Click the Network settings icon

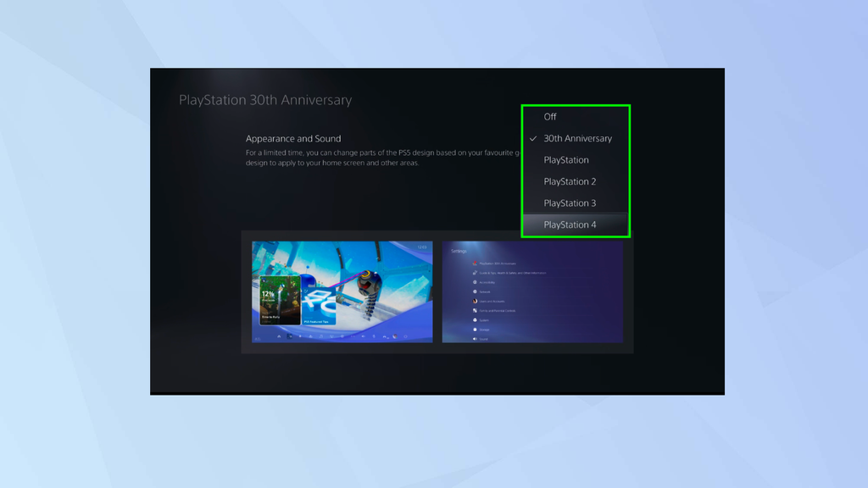pyautogui.click(x=475, y=291)
